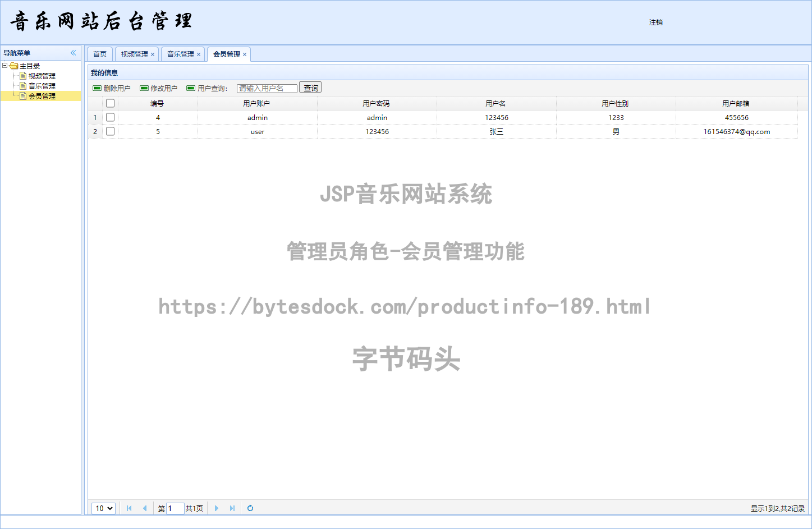Close the 视频管理 tab
Screen dimensions: 812x529
click(x=153, y=54)
